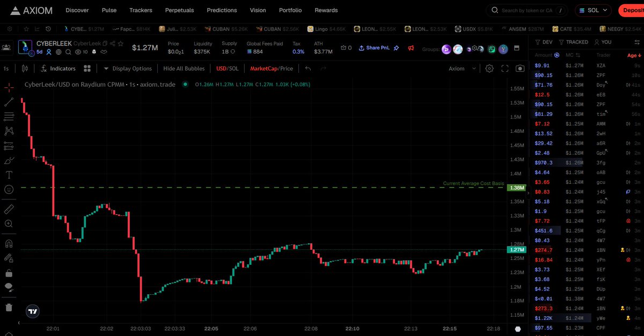
Task: Choose the price range forecasting tool
Action: pyautogui.click(x=9, y=145)
